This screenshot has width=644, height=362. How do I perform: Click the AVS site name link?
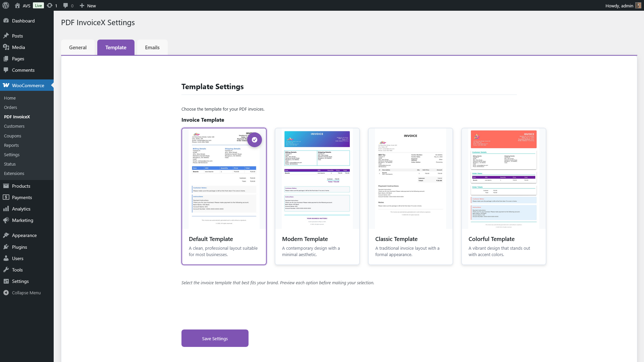[26, 6]
